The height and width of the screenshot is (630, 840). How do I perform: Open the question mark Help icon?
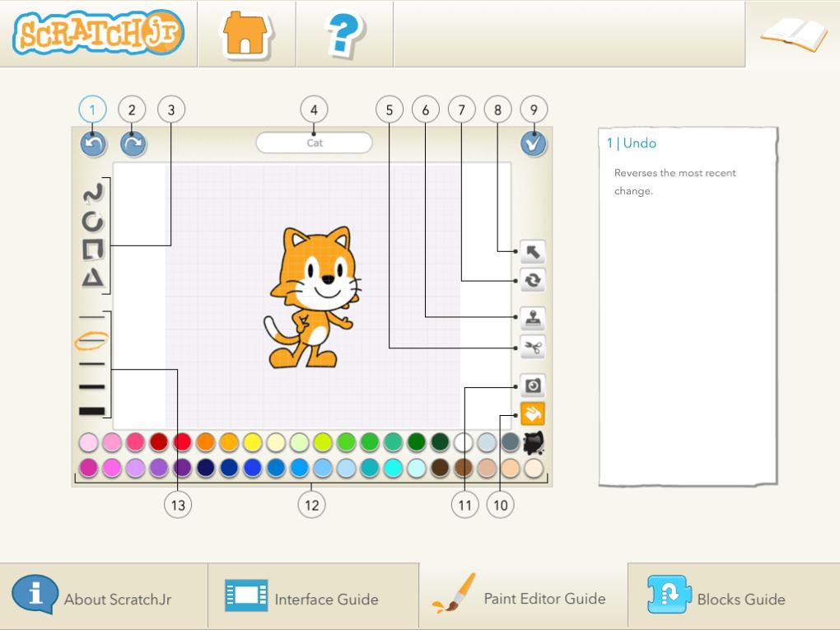pyautogui.click(x=344, y=35)
